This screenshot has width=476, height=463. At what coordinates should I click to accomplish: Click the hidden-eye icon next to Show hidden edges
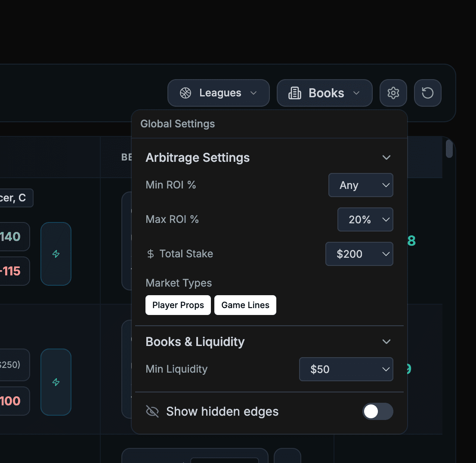(152, 411)
